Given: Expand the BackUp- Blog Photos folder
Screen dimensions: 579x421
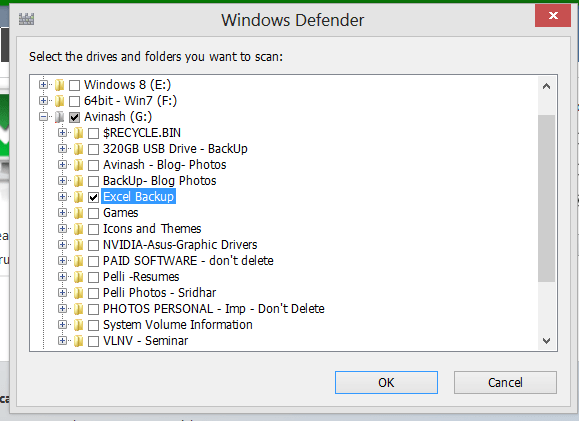Looking at the screenshot, I should 62,181.
